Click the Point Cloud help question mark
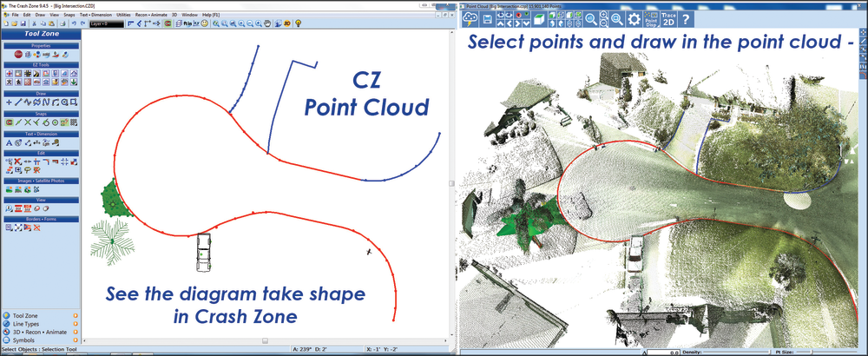 [x=686, y=19]
